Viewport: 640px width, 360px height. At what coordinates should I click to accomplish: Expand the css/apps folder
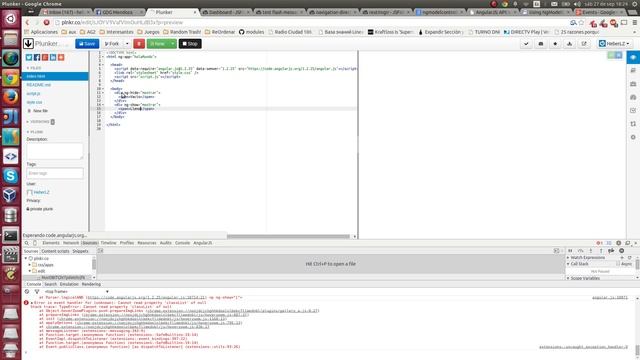click(x=30, y=265)
